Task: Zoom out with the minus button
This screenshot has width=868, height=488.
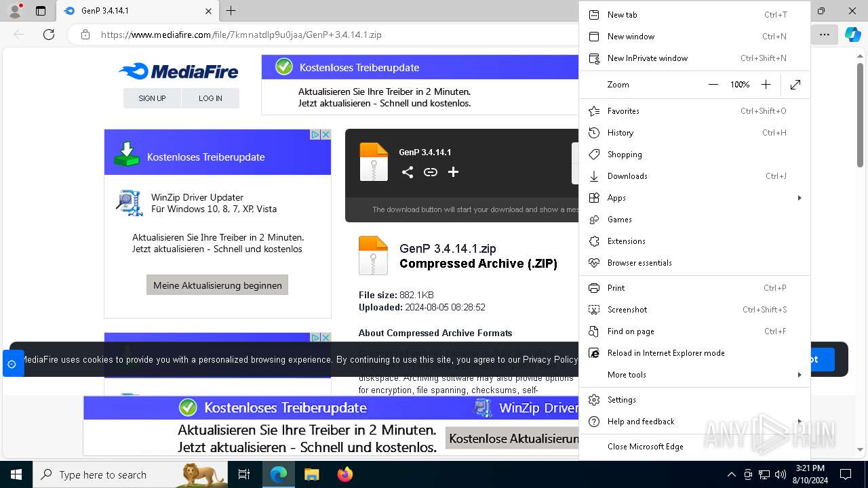Action: 713,85
